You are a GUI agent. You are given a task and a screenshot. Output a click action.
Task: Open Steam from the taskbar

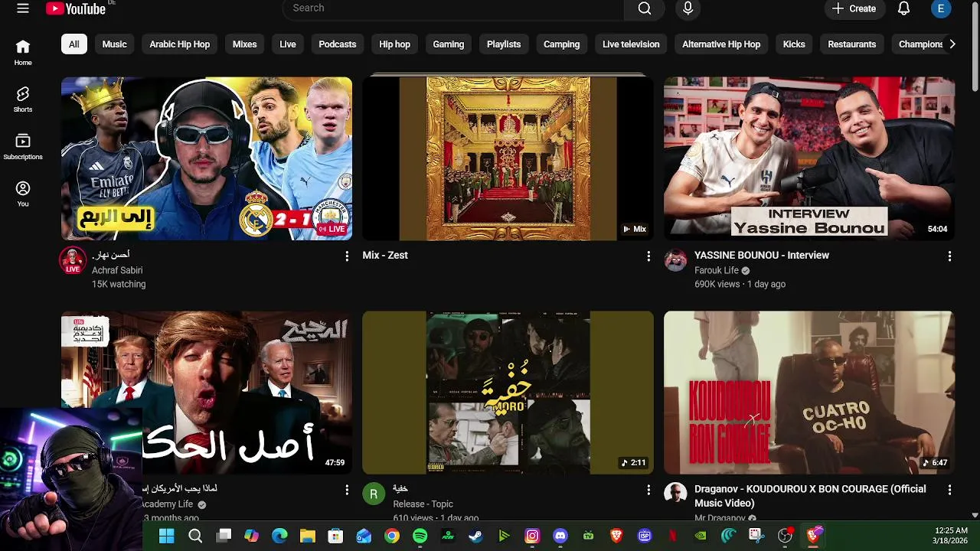pos(475,536)
